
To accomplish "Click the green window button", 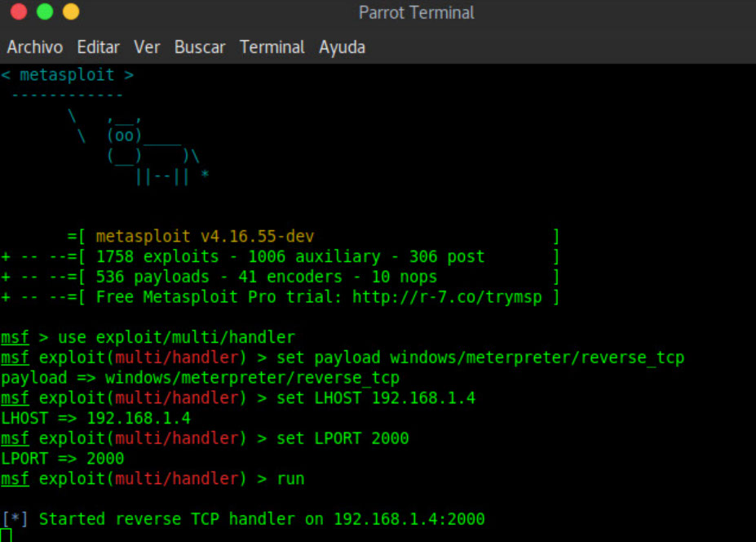I will click(x=45, y=11).
